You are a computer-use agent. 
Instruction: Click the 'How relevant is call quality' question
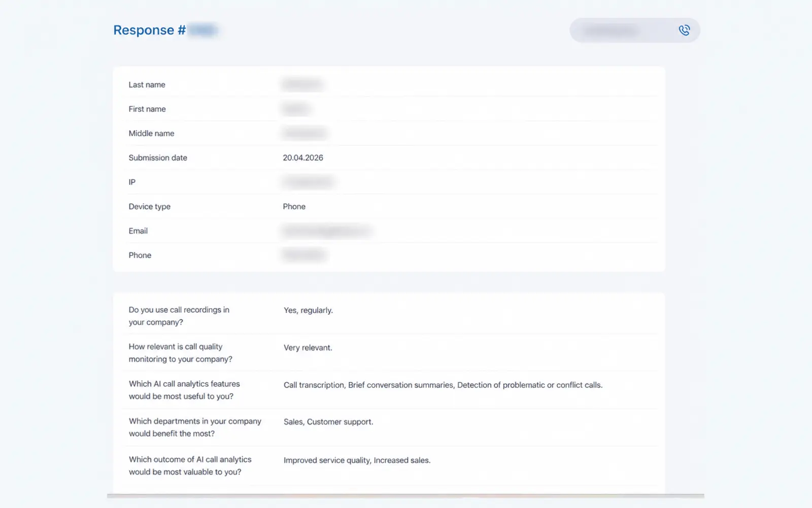(x=181, y=353)
